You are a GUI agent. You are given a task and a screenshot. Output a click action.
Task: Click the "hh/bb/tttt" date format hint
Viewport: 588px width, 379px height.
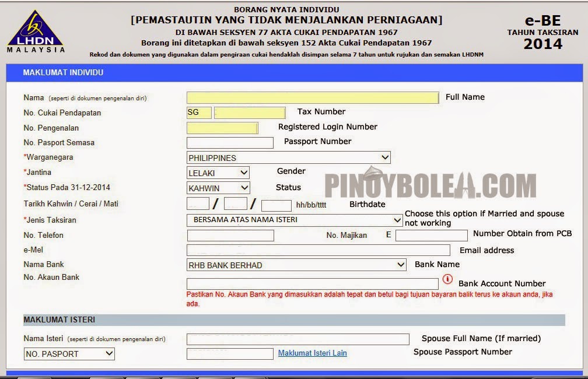click(311, 205)
